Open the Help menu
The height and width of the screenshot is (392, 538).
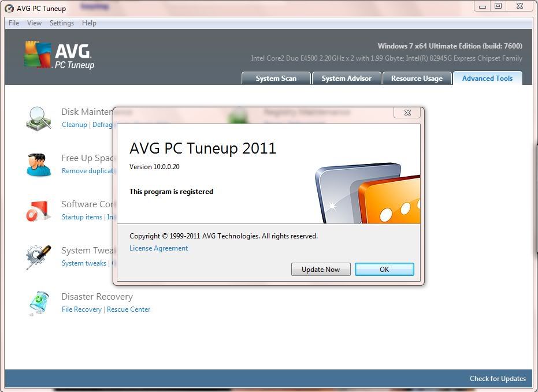pyautogui.click(x=89, y=23)
